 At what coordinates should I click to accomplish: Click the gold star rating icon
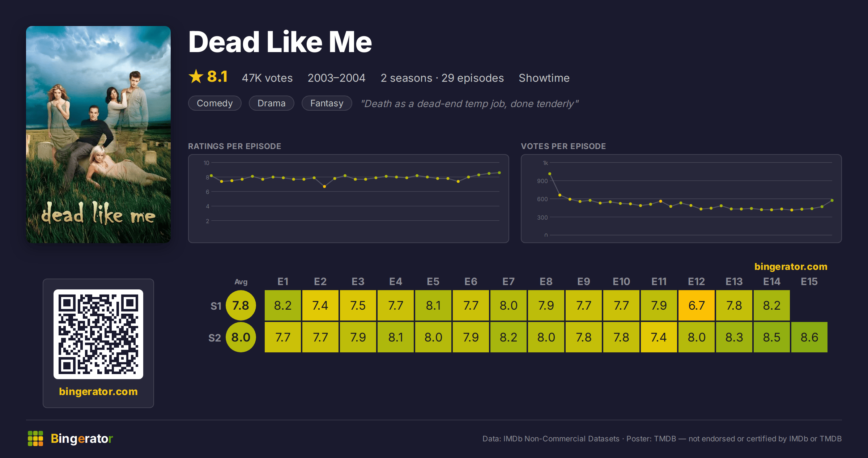click(196, 76)
